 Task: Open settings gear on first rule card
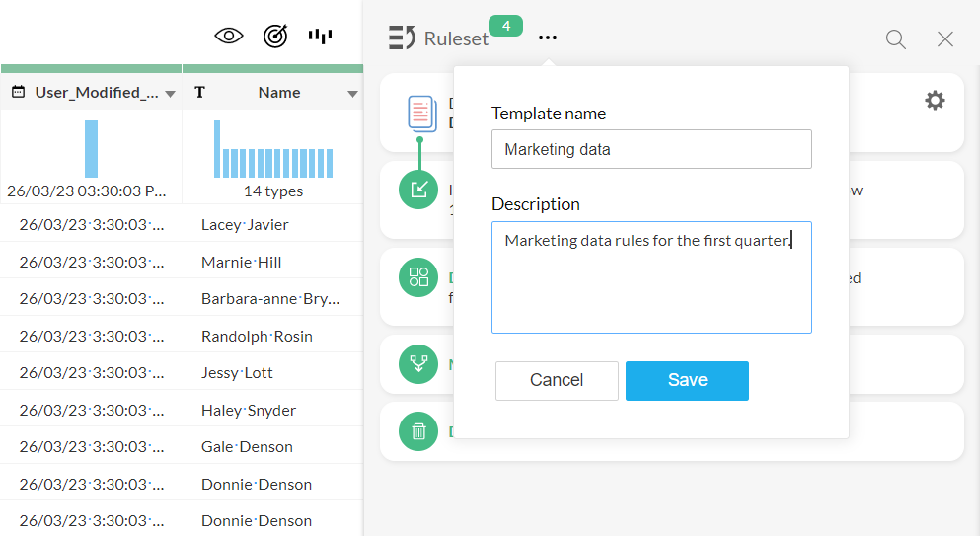coord(935,101)
